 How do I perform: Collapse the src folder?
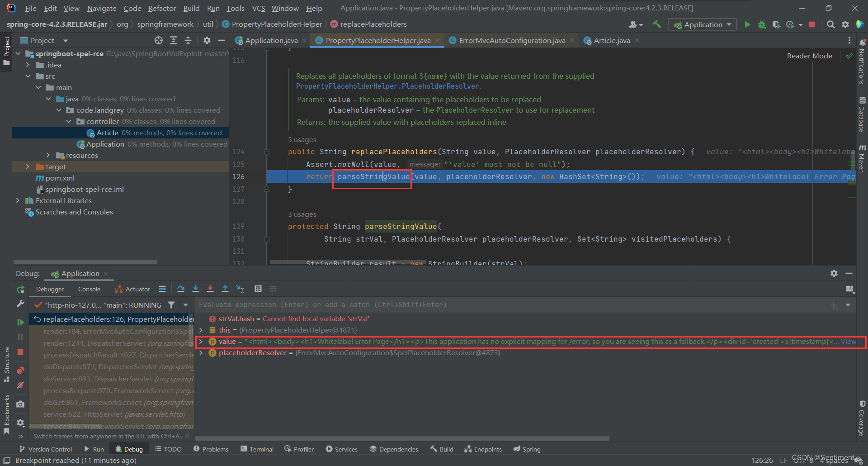click(x=28, y=76)
